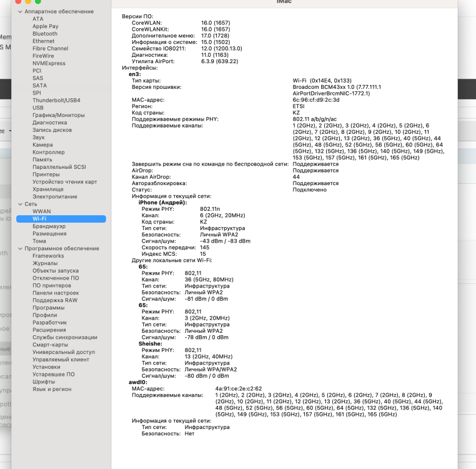Select Диагностика in sidebar
The image size is (476, 469).
(x=50, y=123)
